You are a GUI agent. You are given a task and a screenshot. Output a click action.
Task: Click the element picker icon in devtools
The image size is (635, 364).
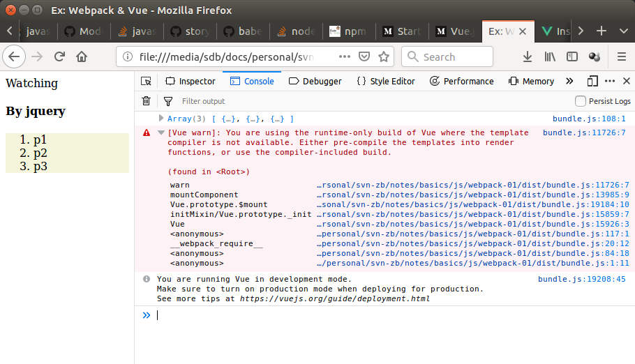146,82
